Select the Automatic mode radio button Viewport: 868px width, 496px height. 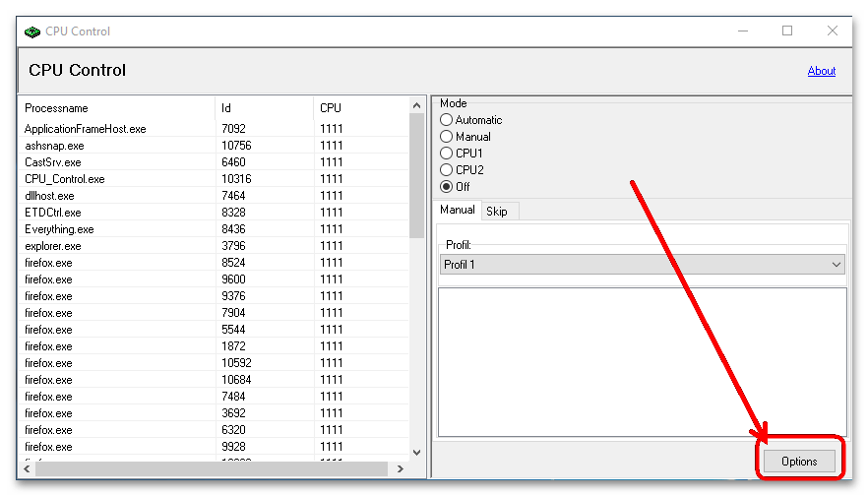tap(447, 120)
